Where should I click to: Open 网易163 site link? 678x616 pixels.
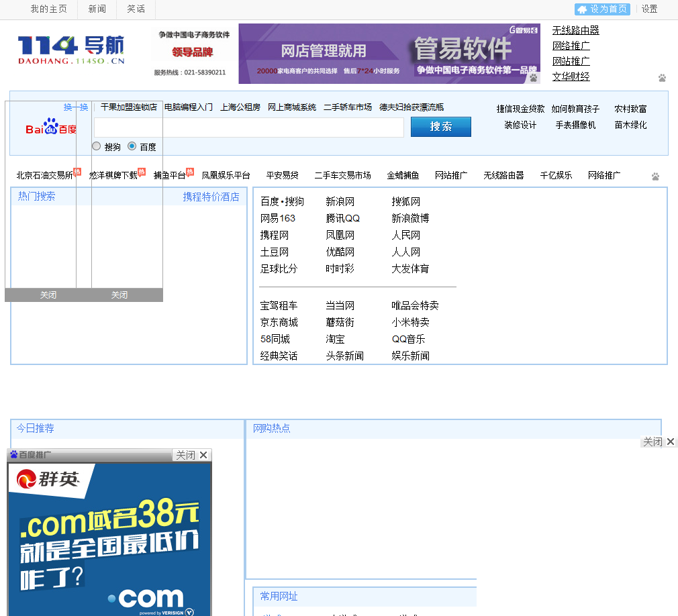(278, 218)
